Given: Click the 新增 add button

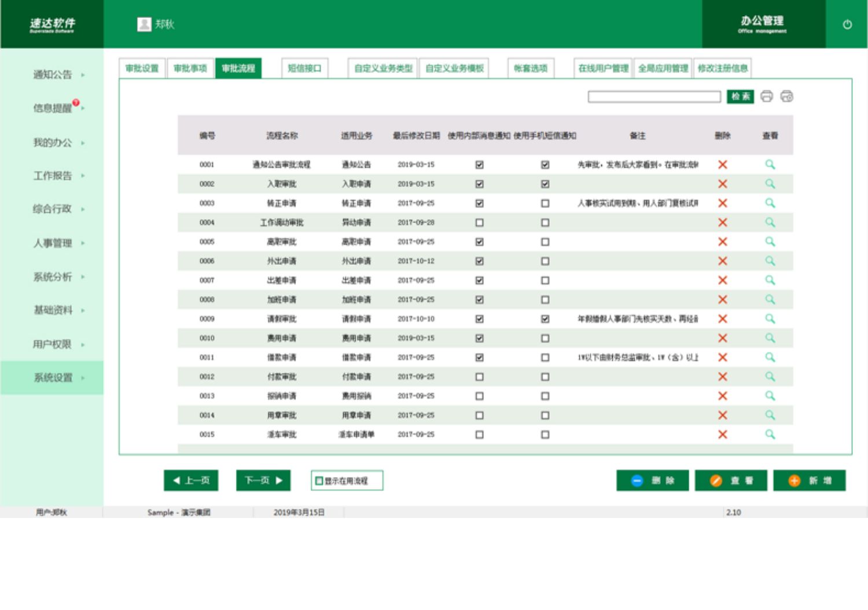Looking at the screenshot, I should (x=810, y=480).
